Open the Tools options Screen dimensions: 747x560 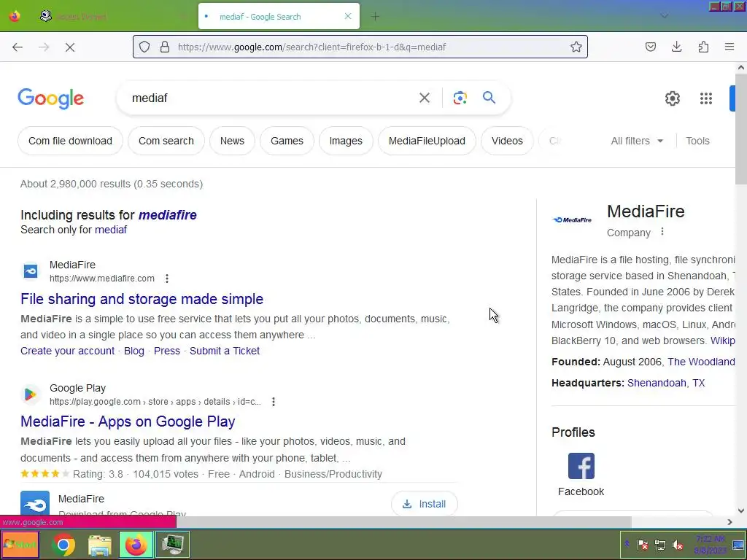tap(697, 141)
